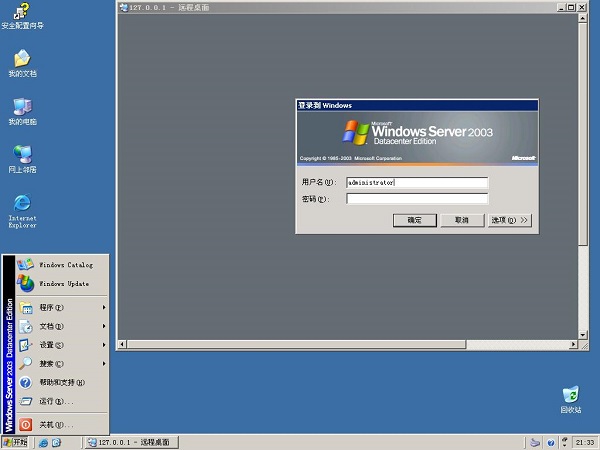
Task: Click the second Quick Launch icon beside IE
Action: pos(56,443)
